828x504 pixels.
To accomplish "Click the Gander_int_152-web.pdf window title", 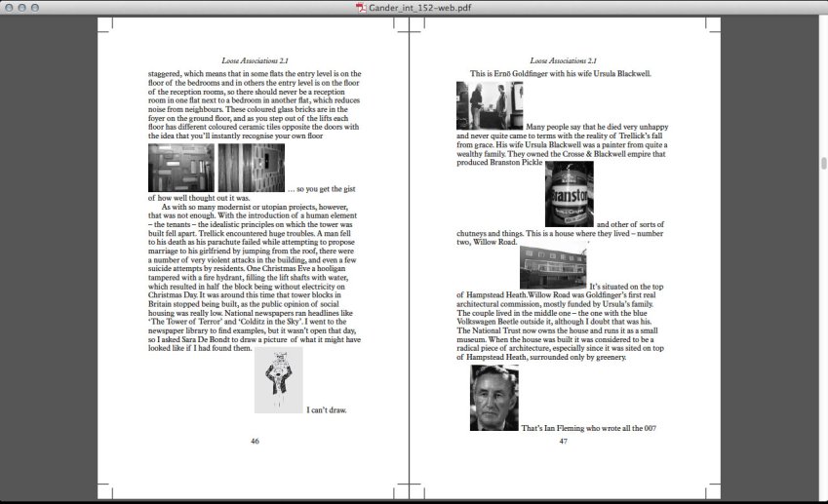I will click(x=419, y=8).
